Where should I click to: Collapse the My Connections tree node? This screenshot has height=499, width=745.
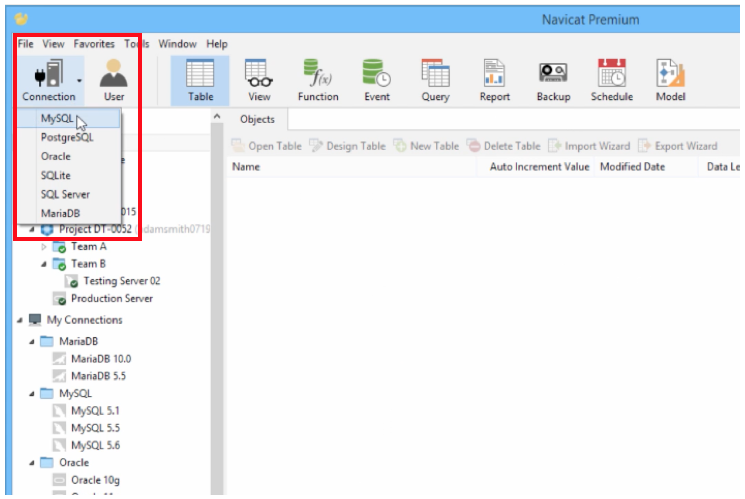click(19, 320)
